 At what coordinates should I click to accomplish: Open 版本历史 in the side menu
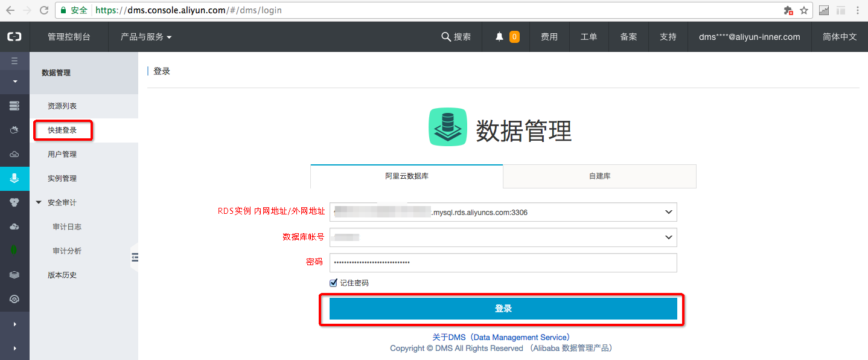coord(62,275)
